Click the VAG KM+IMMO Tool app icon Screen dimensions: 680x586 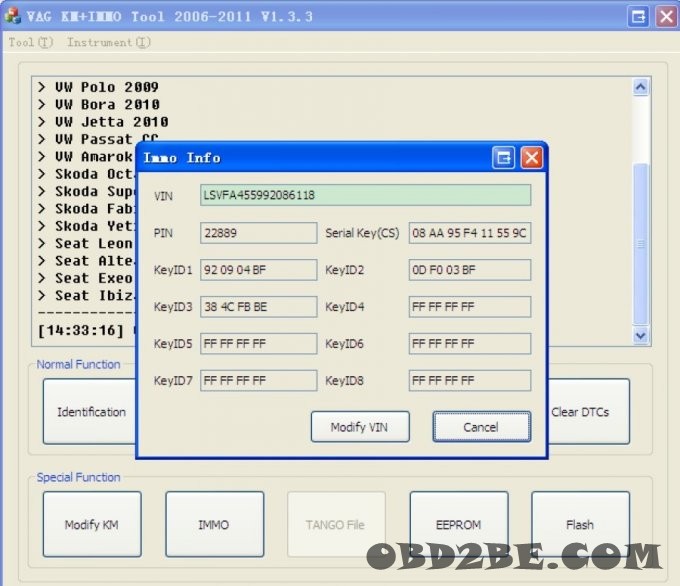point(12,16)
